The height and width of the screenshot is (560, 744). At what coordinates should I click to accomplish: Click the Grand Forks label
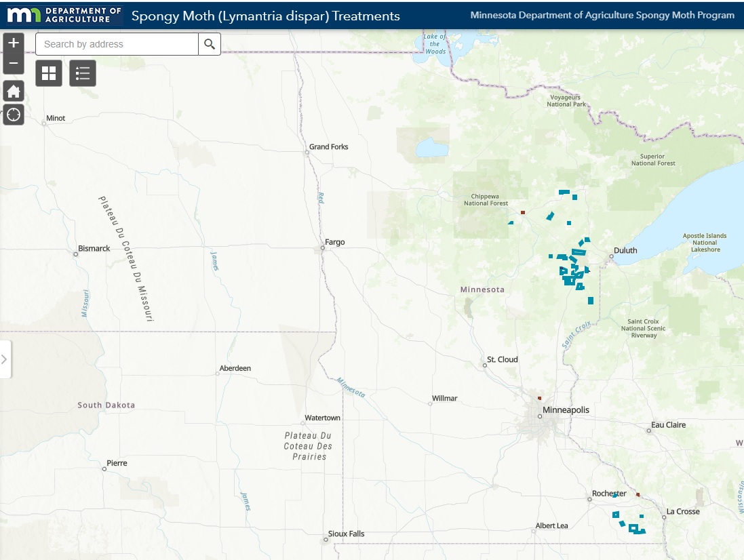coord(328,146)
